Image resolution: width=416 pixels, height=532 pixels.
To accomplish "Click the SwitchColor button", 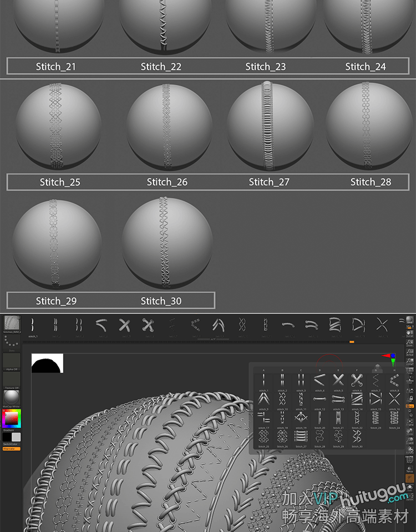I will click(12, 444).
